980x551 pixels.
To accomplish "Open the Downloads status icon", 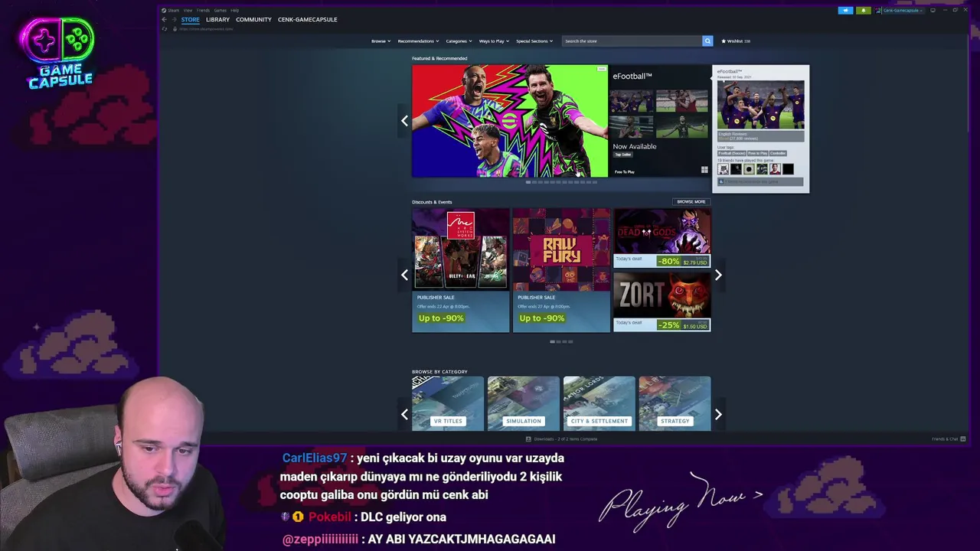I will (528, 439).
